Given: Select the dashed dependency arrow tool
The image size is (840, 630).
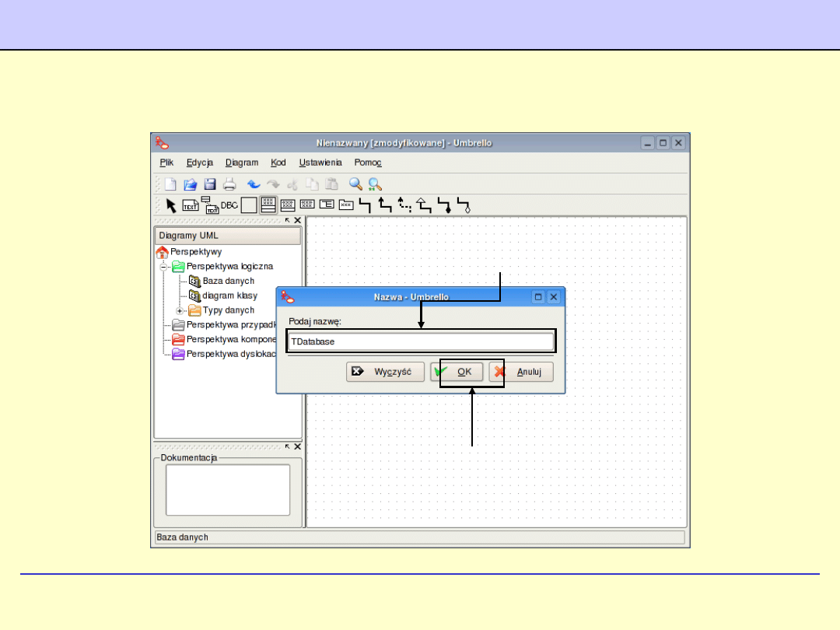Looking at the screenshot, I should tap(404, 205).
